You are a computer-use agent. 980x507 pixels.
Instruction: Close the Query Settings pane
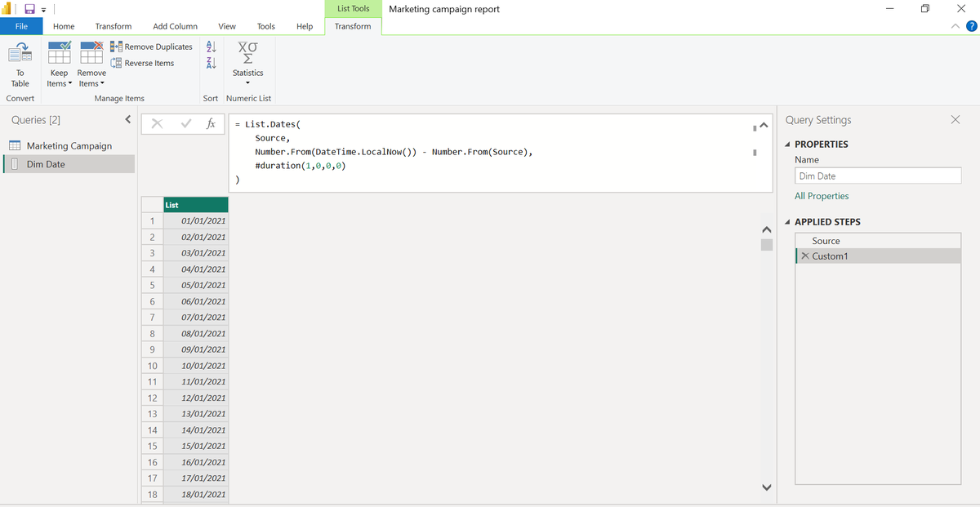point(955,120)
